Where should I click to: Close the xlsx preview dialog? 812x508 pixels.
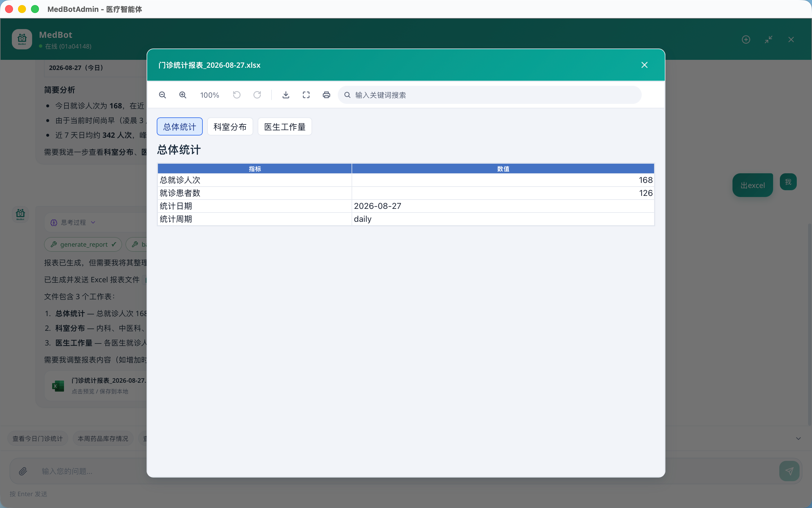pos(644,65)
